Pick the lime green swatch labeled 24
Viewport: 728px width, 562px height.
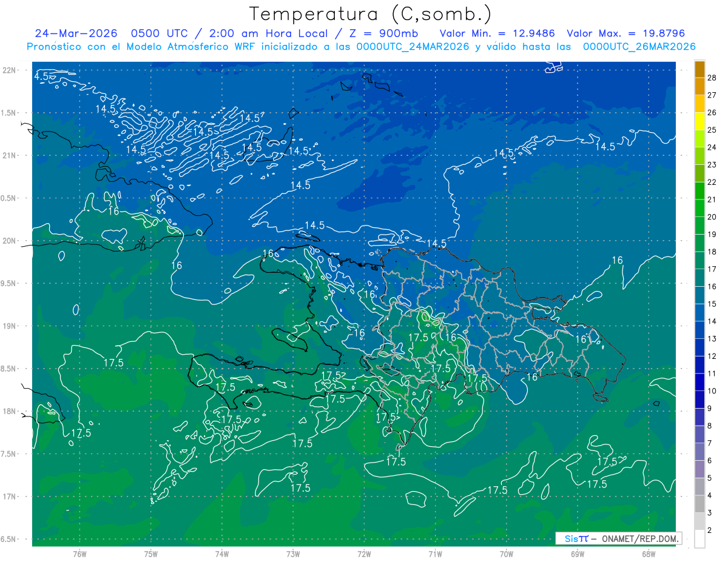(699, 139)
